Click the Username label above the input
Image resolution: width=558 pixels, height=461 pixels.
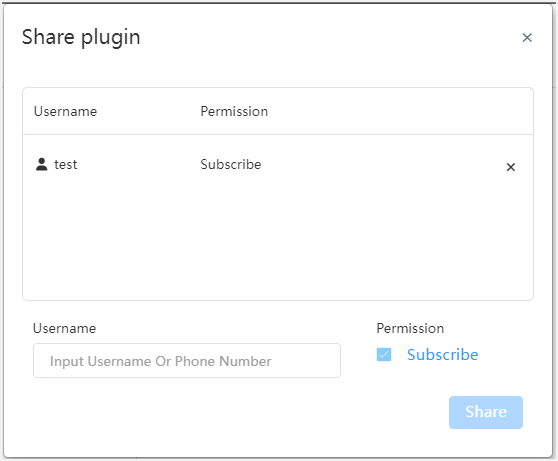point(64,328)
